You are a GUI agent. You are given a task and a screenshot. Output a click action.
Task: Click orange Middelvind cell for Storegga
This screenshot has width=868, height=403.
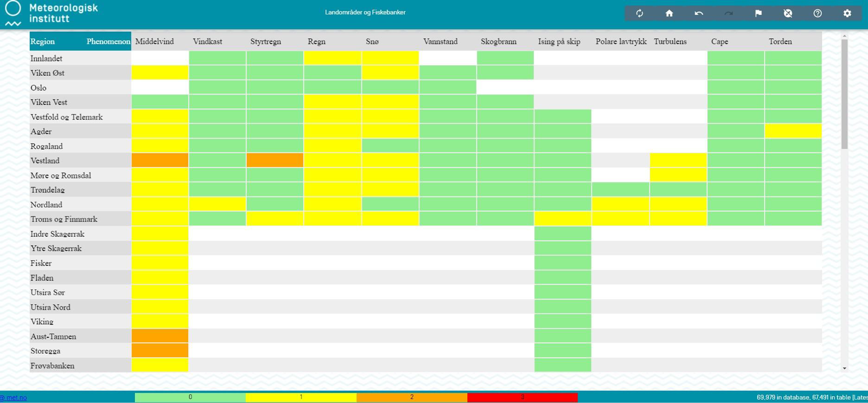tap(160, 350)
